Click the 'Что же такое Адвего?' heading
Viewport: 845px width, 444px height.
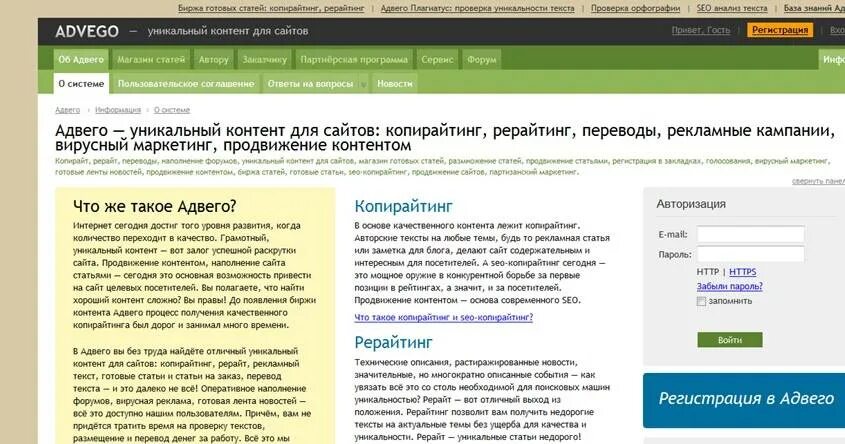coord(155,206)
